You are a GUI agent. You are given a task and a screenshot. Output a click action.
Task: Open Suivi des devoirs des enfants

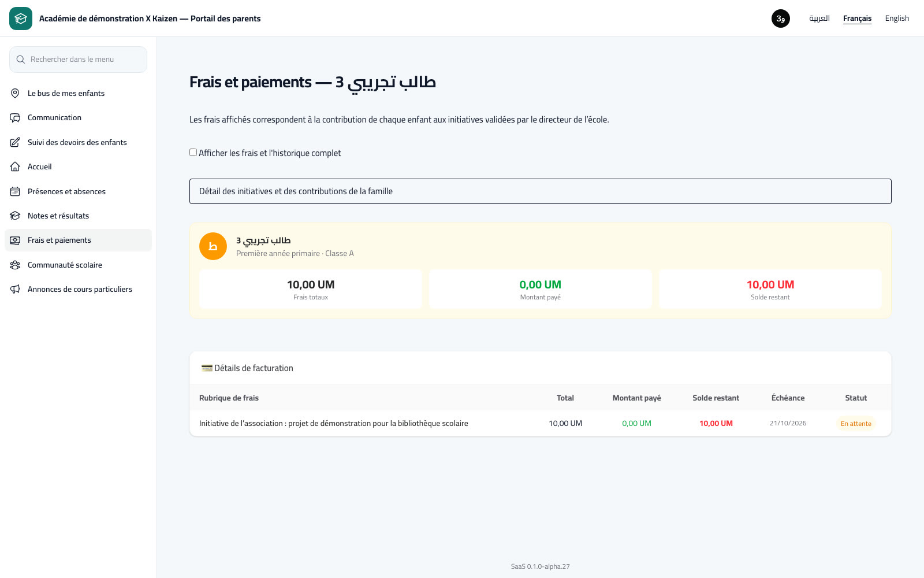click(x=77, y=142)
